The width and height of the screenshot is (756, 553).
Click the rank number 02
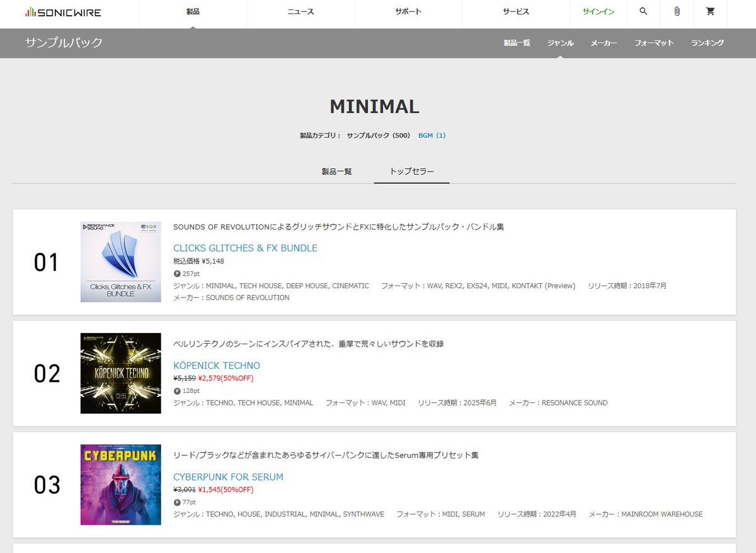click(47, 373)
